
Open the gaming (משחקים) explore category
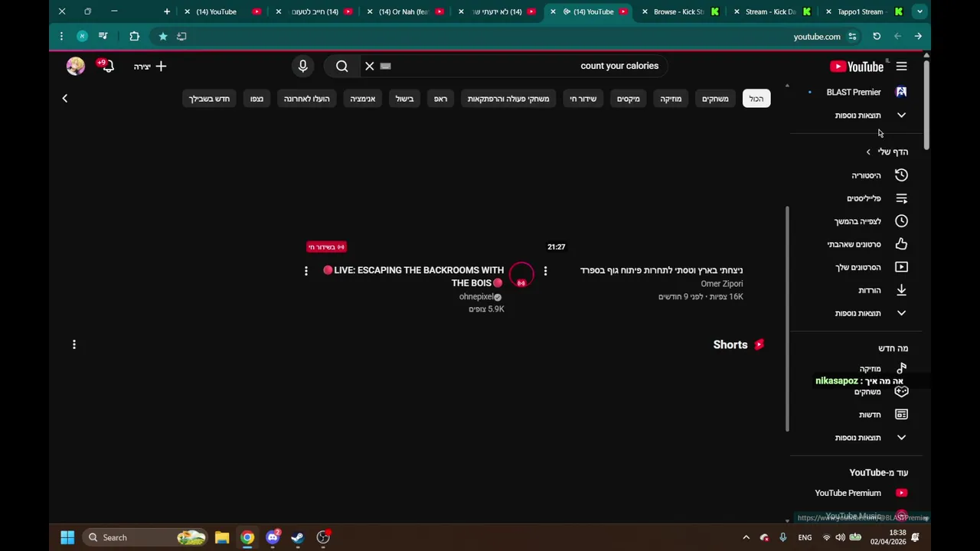pos(857,392)
